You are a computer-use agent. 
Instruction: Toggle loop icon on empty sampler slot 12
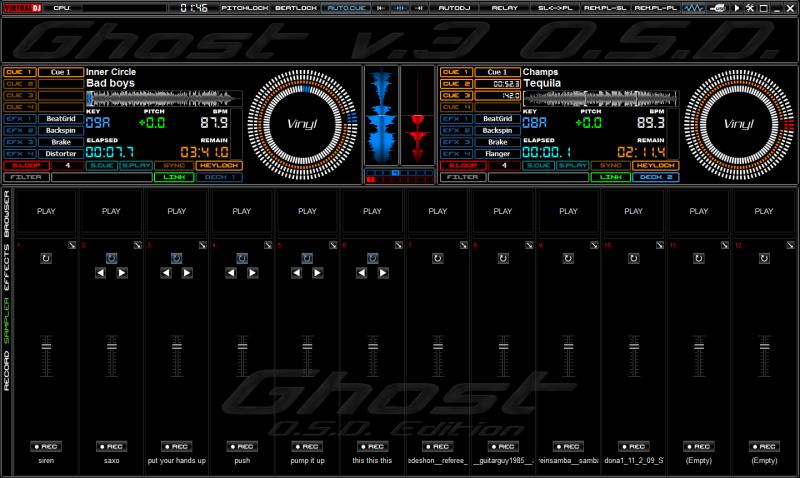pyautogui.click(x=764, y=259)
